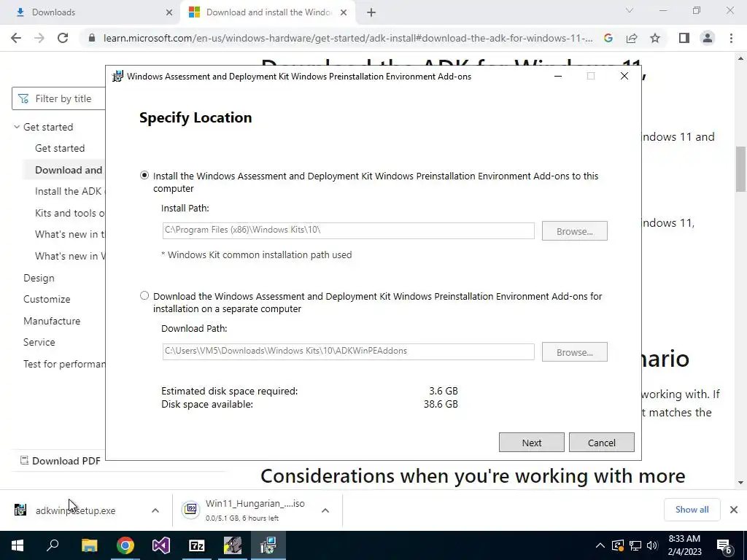Reload the current page
The height and width of the screenshot is (560, 747).
click(x=63, y=38)
